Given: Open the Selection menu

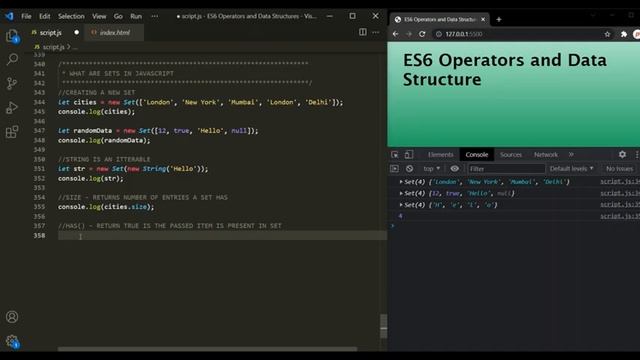Looking at the screenshot, I should pyautogui.click(x=71, y=16).
